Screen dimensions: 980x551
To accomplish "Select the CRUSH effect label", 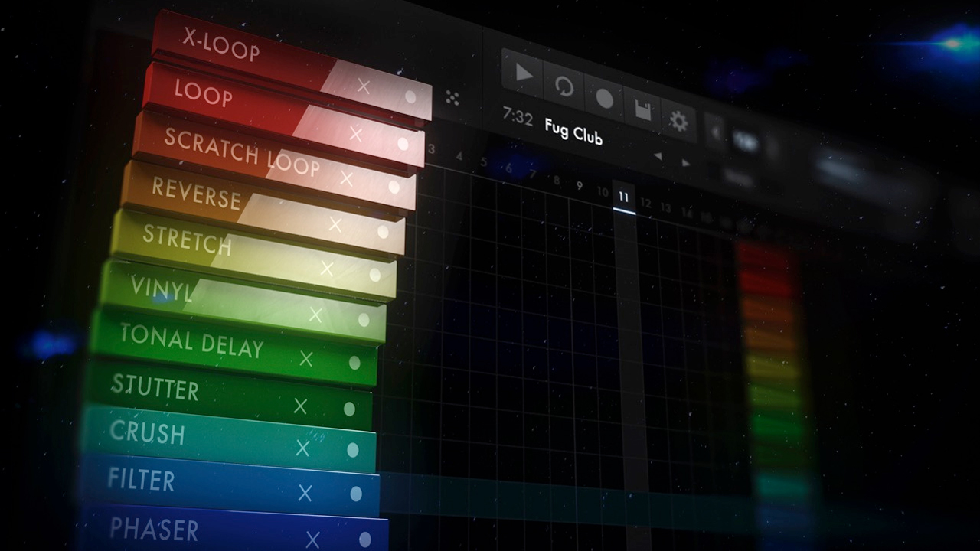I will click(x=147, y=432).
